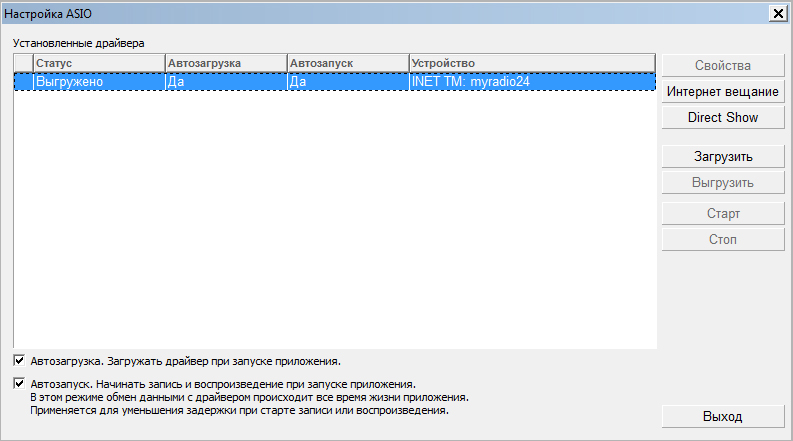Click the Статус column header

coord(98,63)
